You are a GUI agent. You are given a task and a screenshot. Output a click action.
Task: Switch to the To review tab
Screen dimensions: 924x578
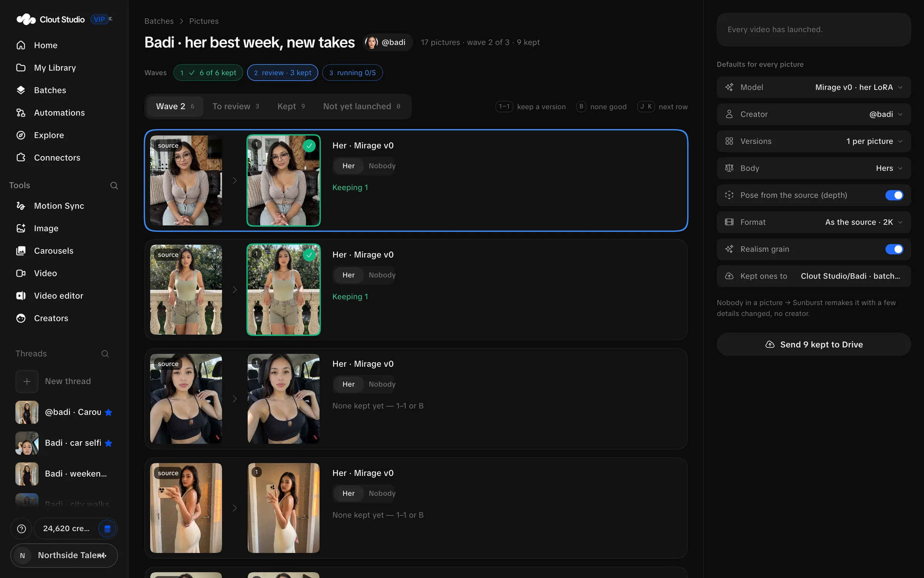click(x=236, y=106)
